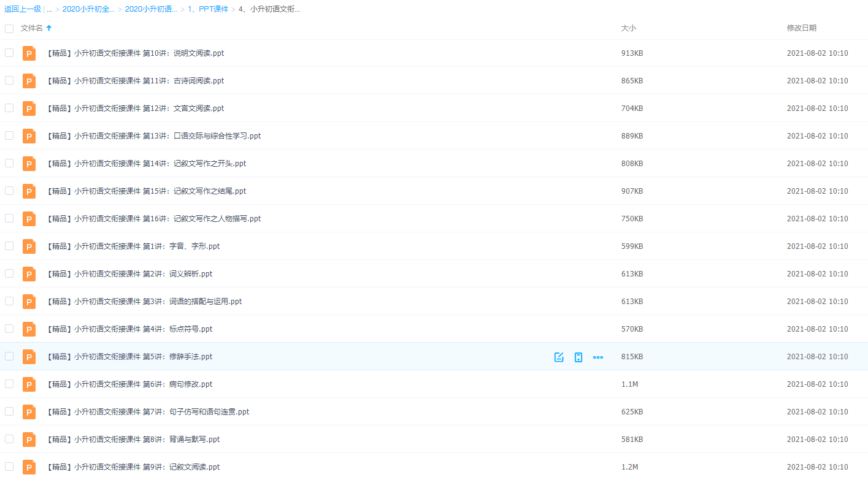Select the checkbox for 第16讲 记叙文写作之人物描写
Image resolution: width=868 pixels, height=480 pixels.
pos(9,218)
